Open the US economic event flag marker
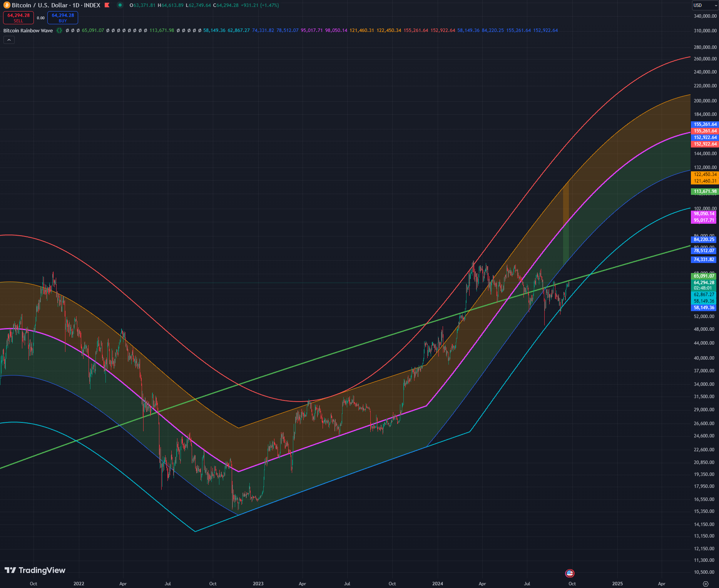 [570, 573]
